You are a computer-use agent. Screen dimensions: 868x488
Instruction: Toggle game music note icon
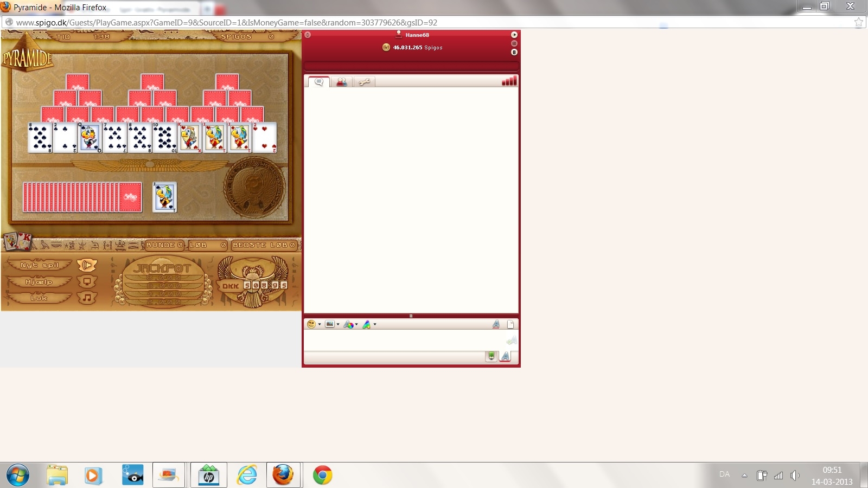coord(87,298)
